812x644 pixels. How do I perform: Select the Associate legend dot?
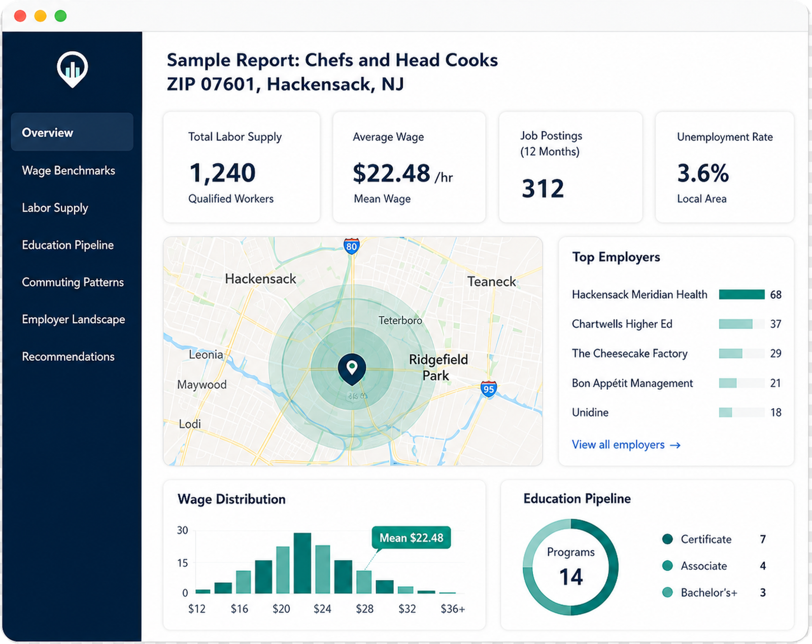click(x=667, y=565)
